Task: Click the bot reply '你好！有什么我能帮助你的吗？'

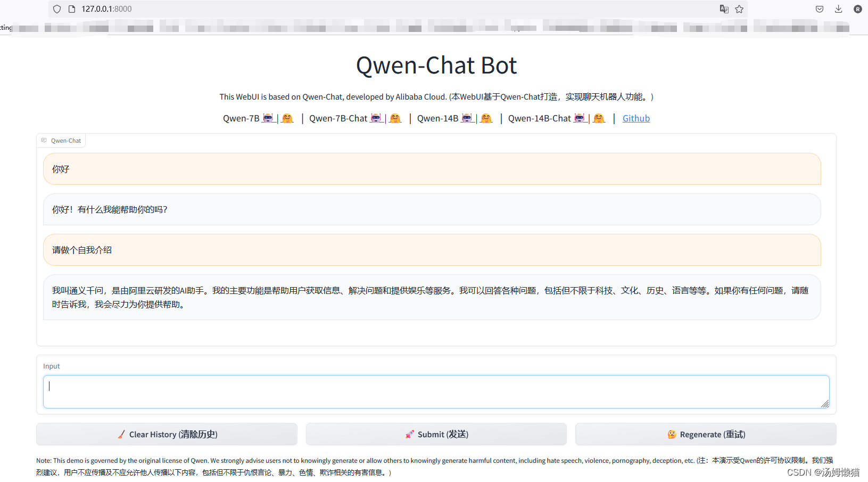Action: tap(432, 209)
